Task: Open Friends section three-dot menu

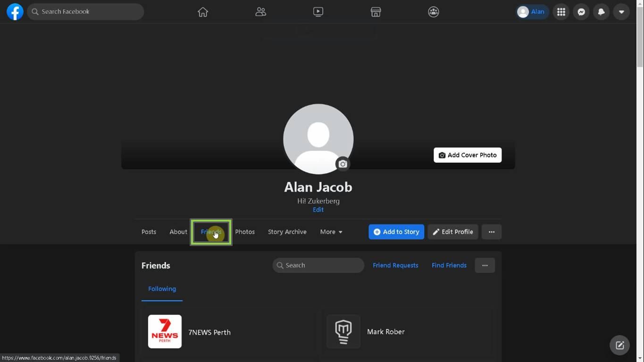Action: pyautogui.click(x=485, y=265)
